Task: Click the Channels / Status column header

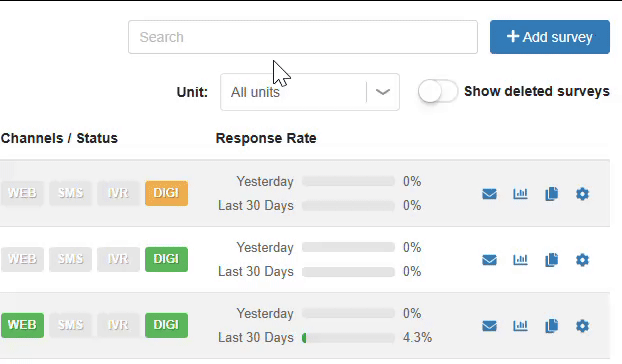Action: [x=59, y=138]
